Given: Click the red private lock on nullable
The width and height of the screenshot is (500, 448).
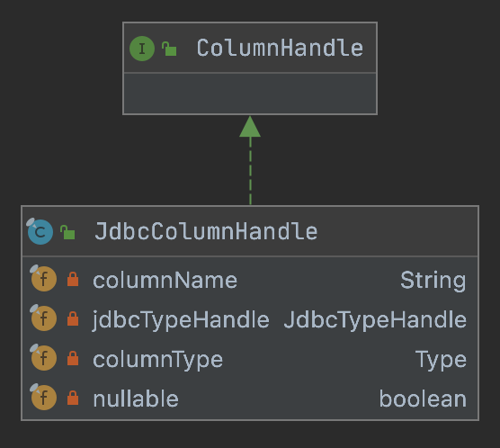Looking at the screenshot, I should tap(73, 398).
